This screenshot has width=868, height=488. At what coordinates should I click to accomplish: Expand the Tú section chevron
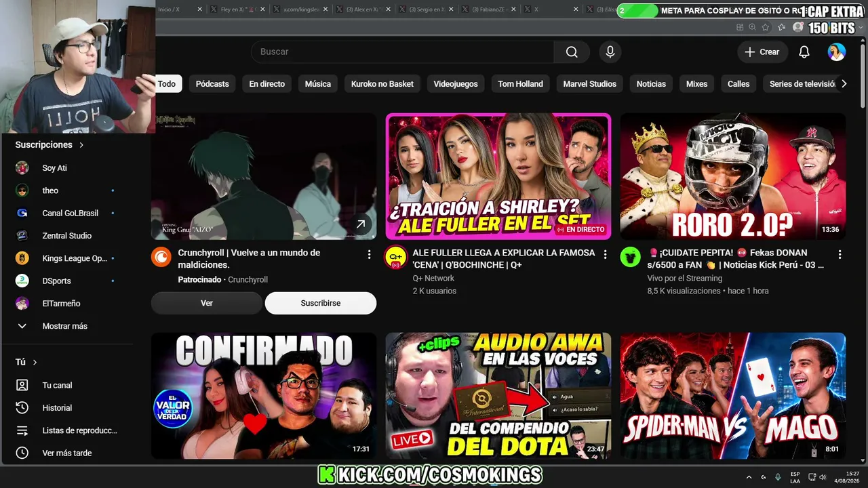coord(35,363)
